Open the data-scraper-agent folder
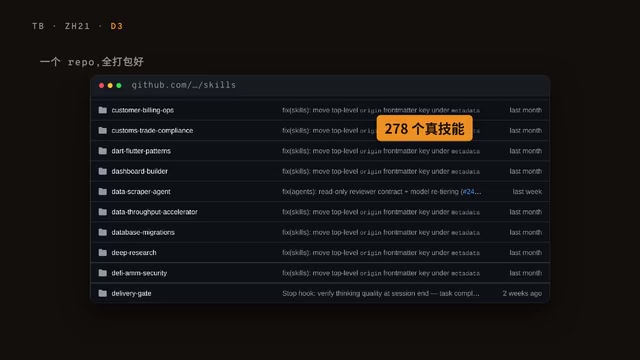The width and height of the screenshot is (640, 360). [141, 191]
